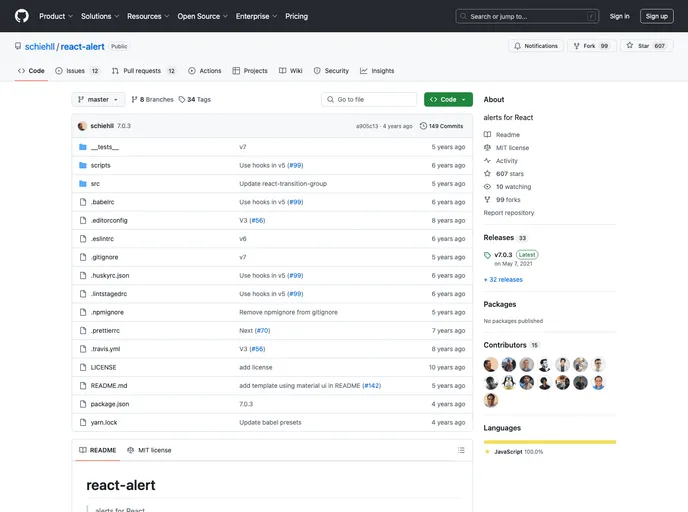Open the README outline list icon
This screenshot has height=512, width=688.
461,451
